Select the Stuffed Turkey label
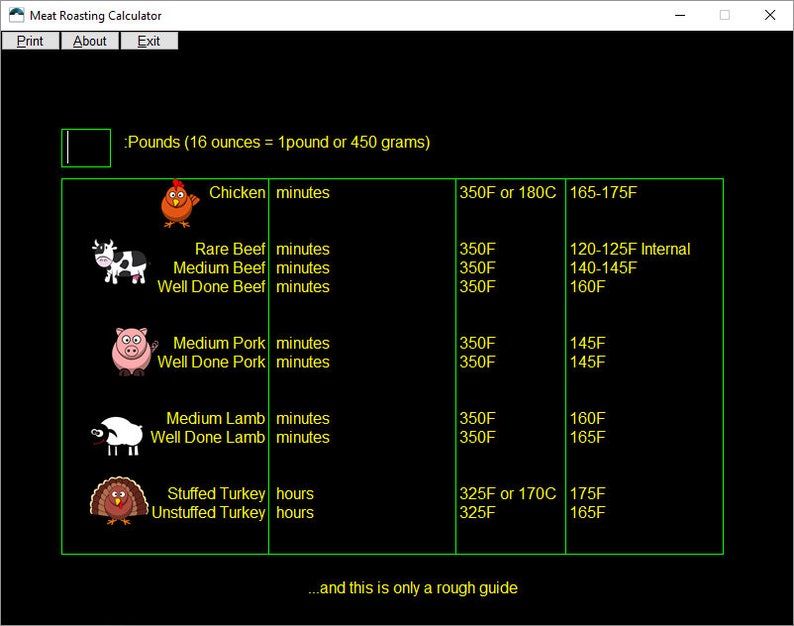This screenshot has width=794, height=626. pyautogui.click(x=216, y=494)
